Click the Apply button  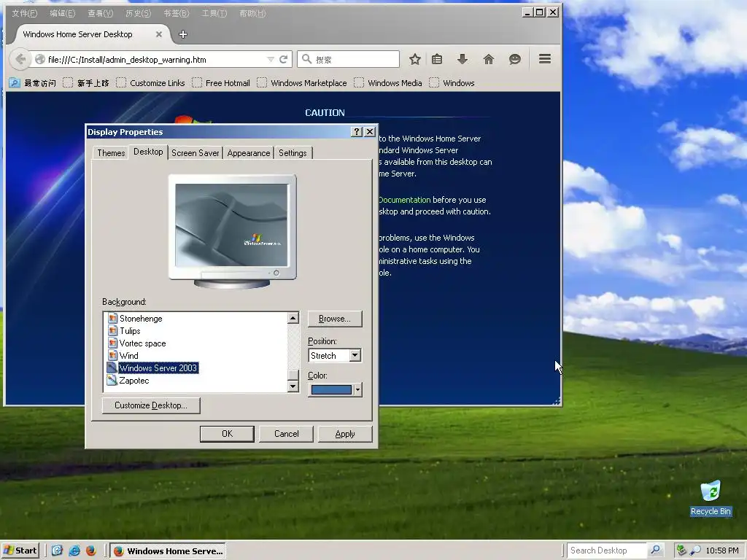[x=345, y=434]
